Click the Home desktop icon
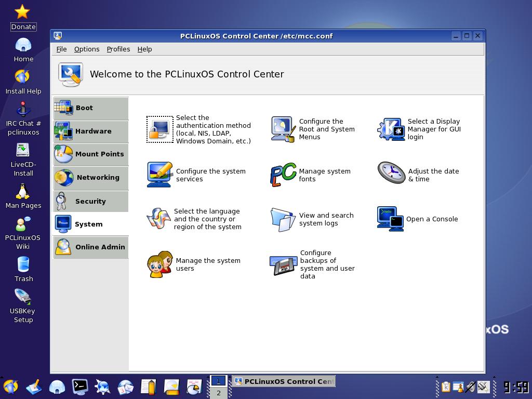This screenshot has height=399, width=532. [23, 50]
